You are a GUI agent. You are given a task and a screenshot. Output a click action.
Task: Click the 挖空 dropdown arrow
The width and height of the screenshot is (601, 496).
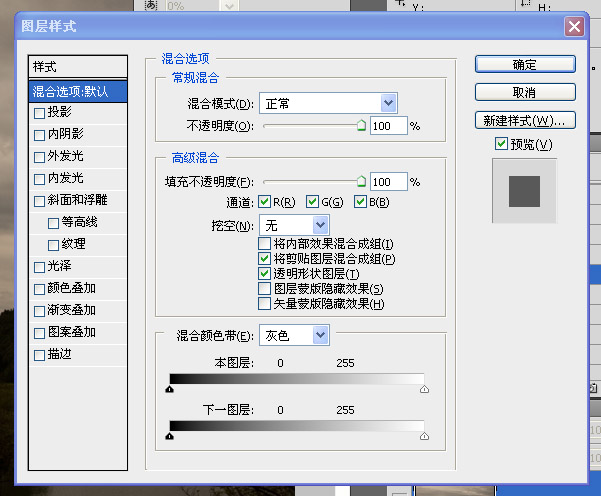tap(320, 225)
